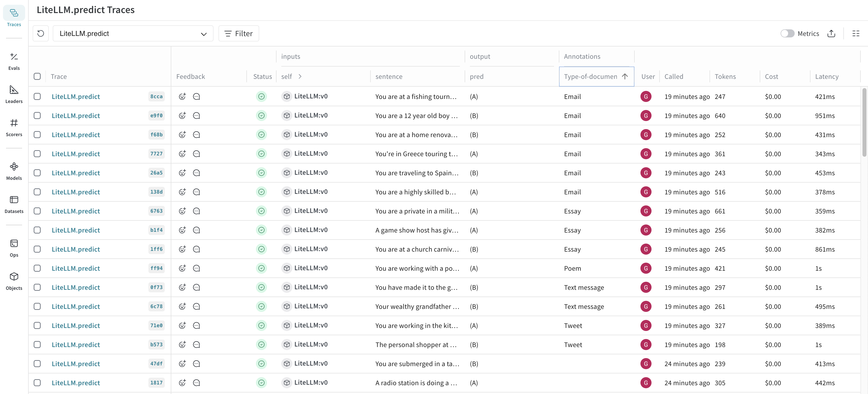Click the refresh traces icon
Viewport: 868px width, 394px height.
(x=41, y=33)
